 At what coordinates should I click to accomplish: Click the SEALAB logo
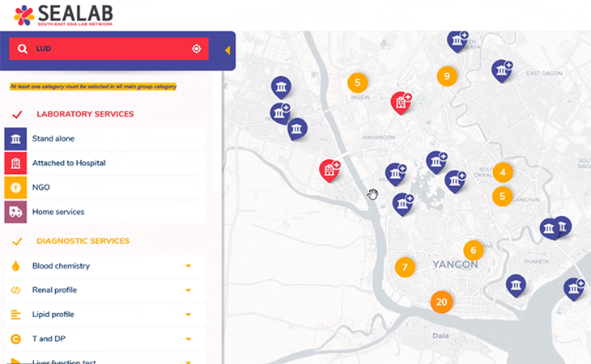[63, 15]
